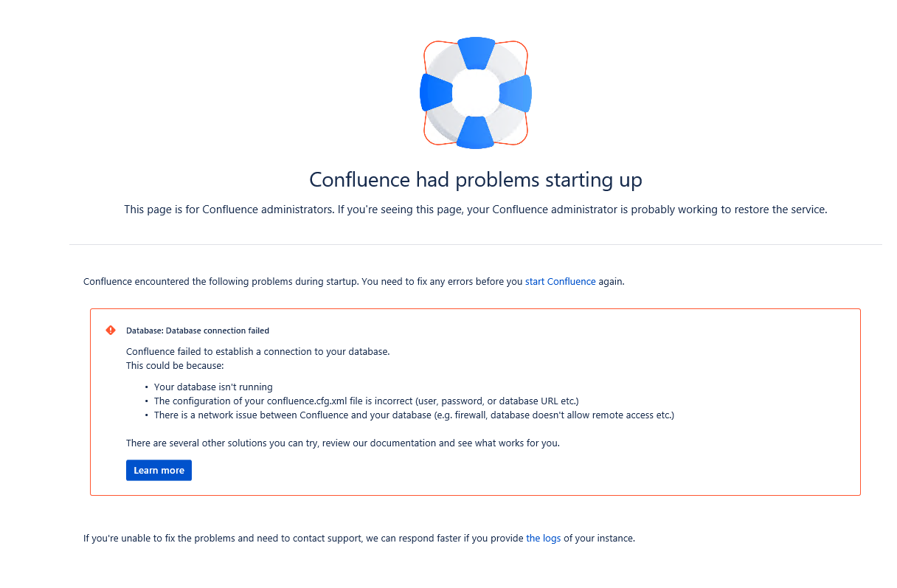This screenshot has height=588, width=897.
Task: Click the life preserver Confluence illustration
Action: coord(476,92)
